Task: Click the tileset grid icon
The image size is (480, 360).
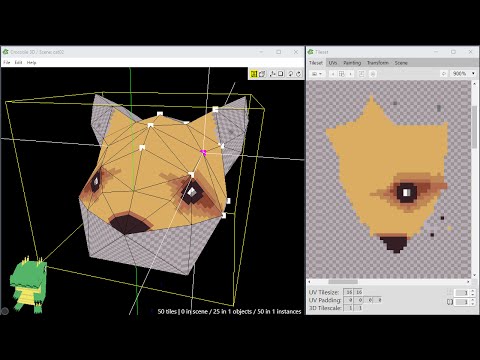Action: tap(341, 74)
